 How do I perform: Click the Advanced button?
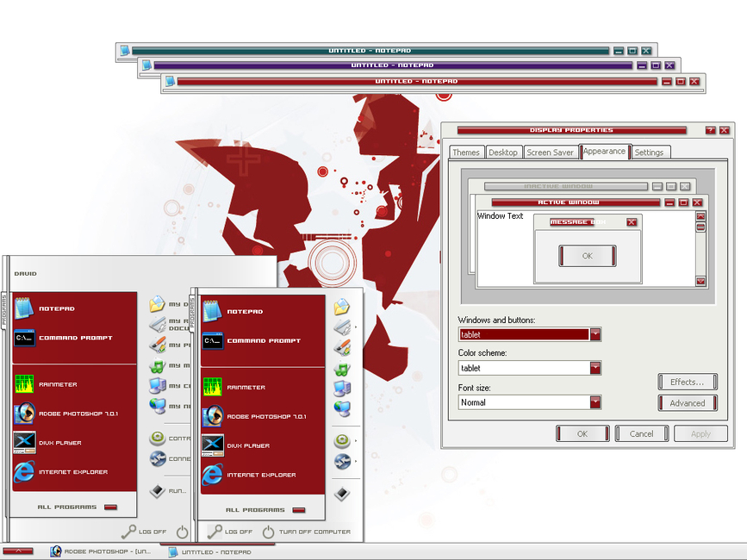(688, 403)
